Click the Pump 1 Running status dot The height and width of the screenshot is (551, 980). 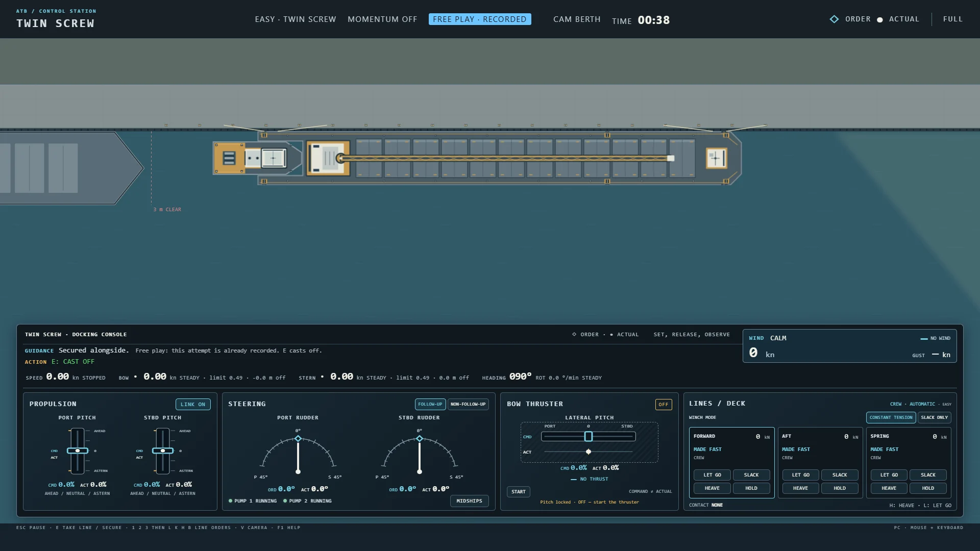(x=231, y=501)
